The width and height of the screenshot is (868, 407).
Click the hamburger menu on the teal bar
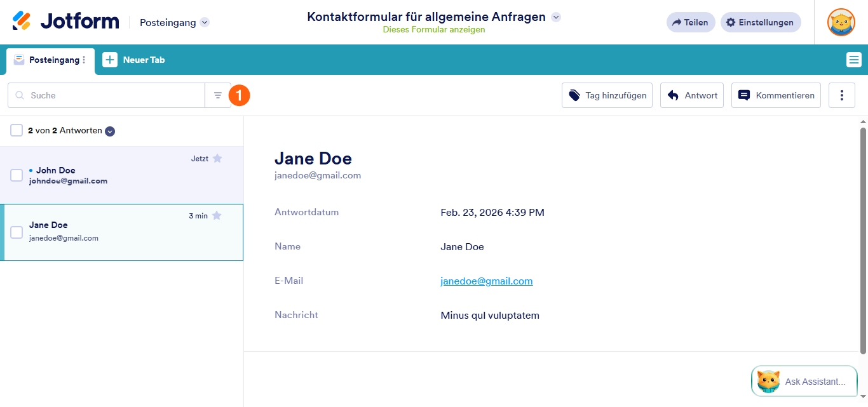853,59
